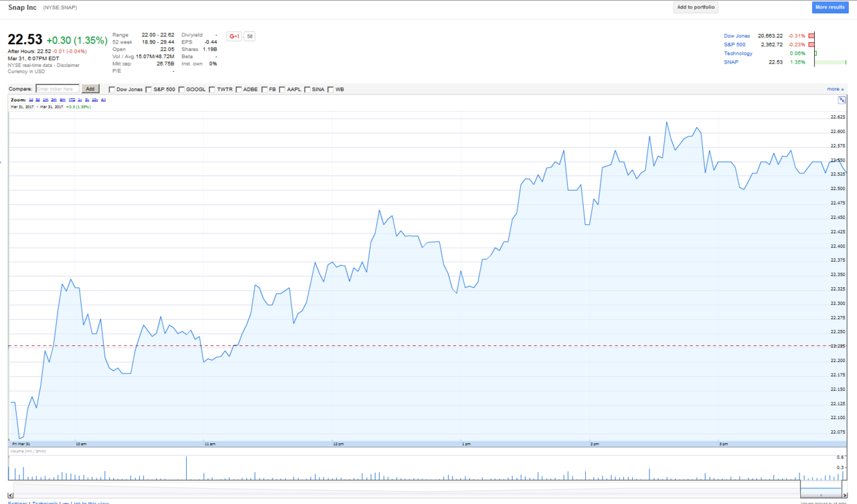Set chart zoom to 5y
Screen dimensions: 857x504
pyautogui.click(x=87, y=100)
